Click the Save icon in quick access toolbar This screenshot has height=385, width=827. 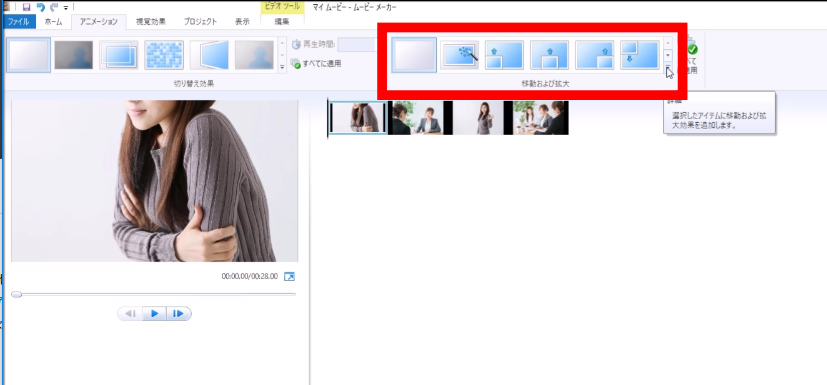pos(26,7)
